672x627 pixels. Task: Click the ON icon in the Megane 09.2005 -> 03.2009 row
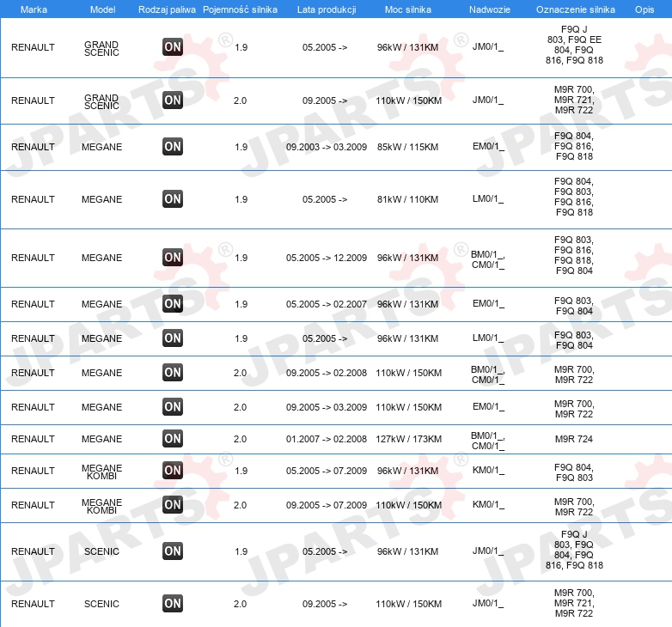tap(173, 407)
